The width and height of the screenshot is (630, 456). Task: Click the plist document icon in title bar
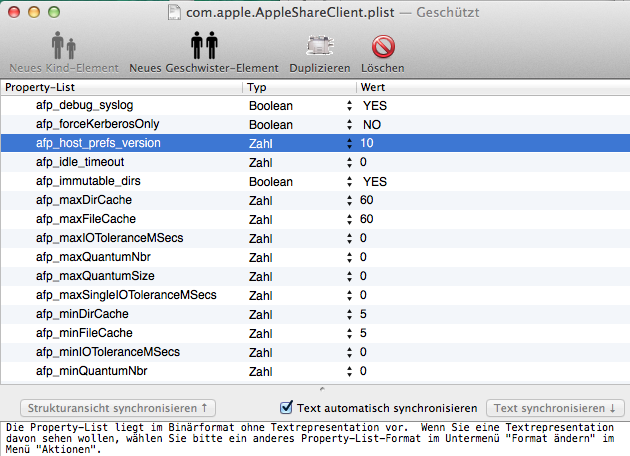pyautogui.click(x=174, y=12)
